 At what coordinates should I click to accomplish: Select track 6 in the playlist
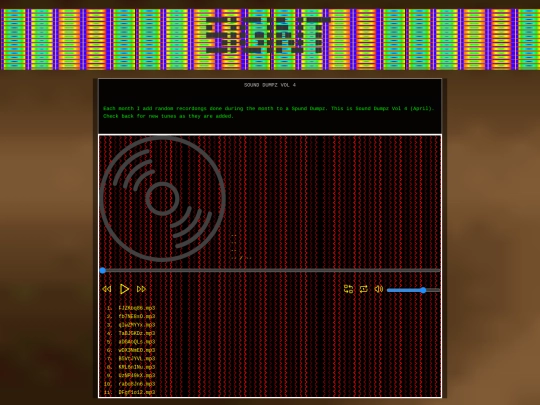[137, 350]
